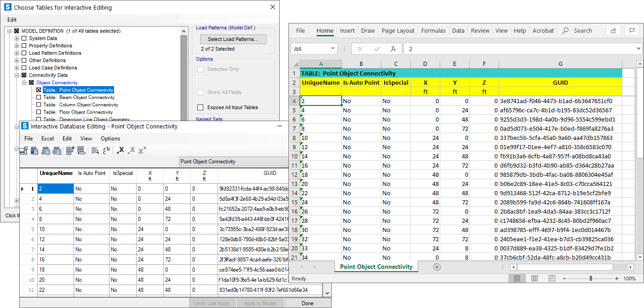
Task: Click the Find and Replace icon
Action: [106, 150]
